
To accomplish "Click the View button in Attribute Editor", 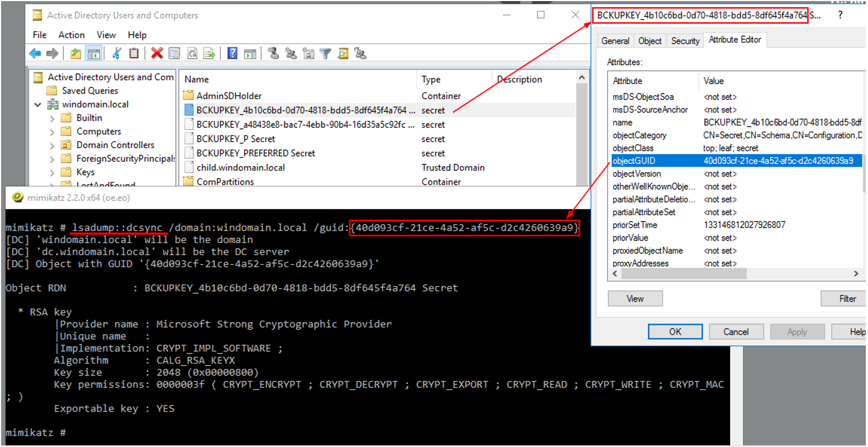I will coord(635,299).
